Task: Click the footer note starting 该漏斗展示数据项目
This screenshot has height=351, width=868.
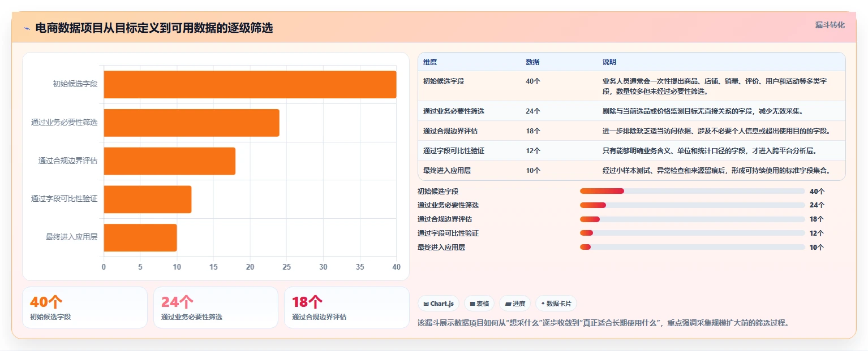Action: (x=603, y=323)
